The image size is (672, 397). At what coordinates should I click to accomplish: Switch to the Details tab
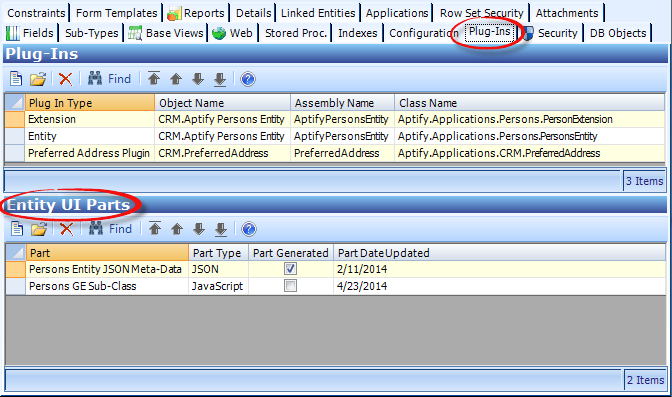point(253,13)
